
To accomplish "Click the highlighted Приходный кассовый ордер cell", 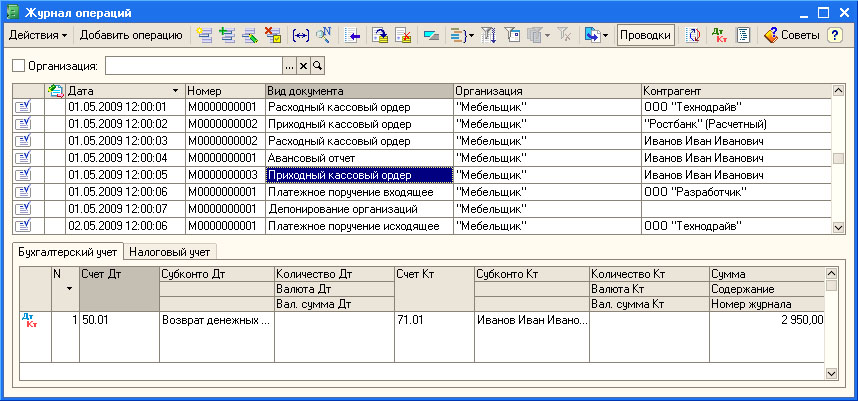I will point(360,175).
